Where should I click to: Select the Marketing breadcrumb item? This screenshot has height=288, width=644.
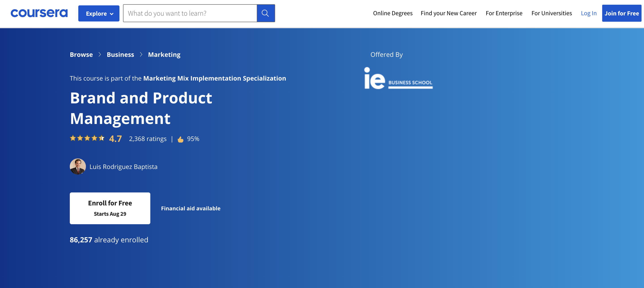point(164,54)
